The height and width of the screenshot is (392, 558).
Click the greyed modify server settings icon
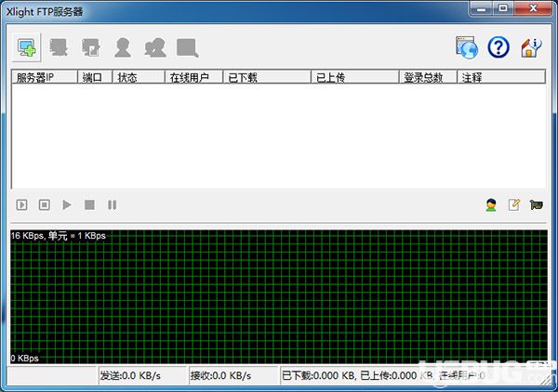tap(91, 47)
